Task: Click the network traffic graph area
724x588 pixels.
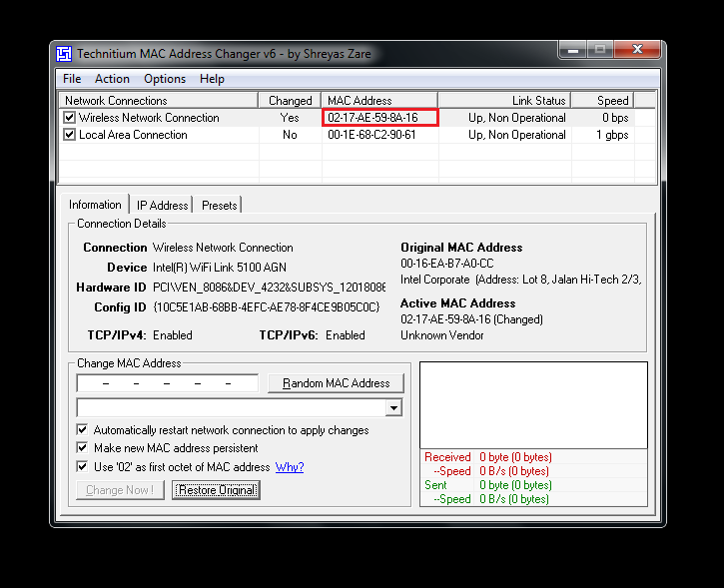Action: (534, 405)
